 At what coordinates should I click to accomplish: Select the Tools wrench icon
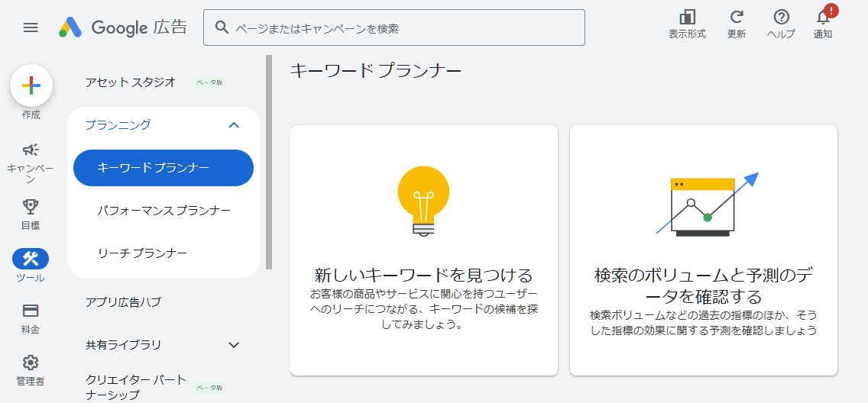pyautogui.click(x=31, y=259)
